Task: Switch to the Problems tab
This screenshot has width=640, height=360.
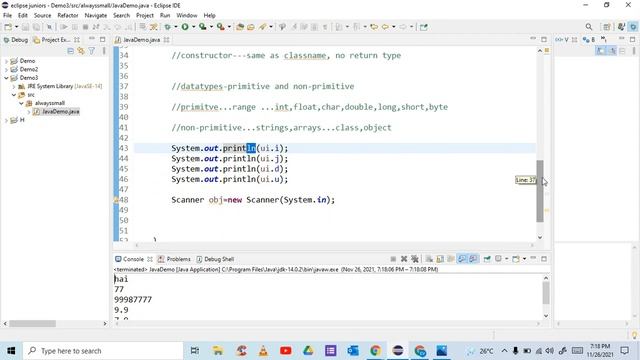Action: [174, 259]
